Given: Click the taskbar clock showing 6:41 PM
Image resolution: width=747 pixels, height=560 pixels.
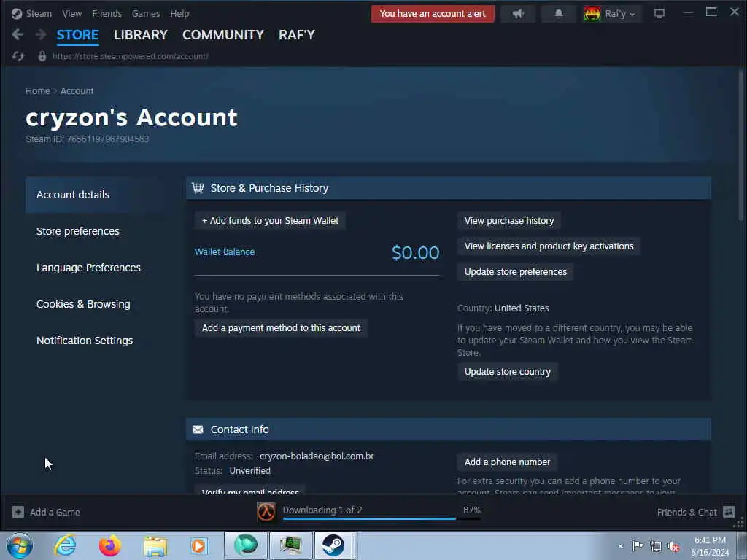Looking at the screenshot, I should (x=710, y=546).
